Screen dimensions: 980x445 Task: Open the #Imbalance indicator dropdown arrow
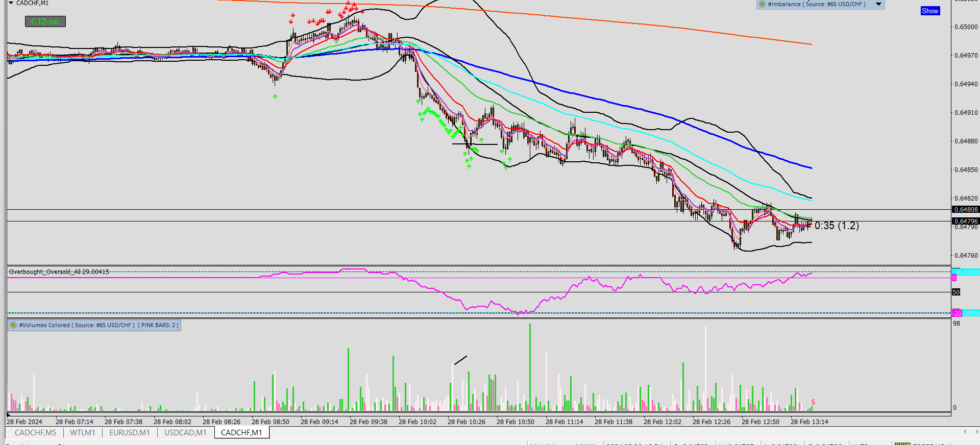click(x=878, y=4)
